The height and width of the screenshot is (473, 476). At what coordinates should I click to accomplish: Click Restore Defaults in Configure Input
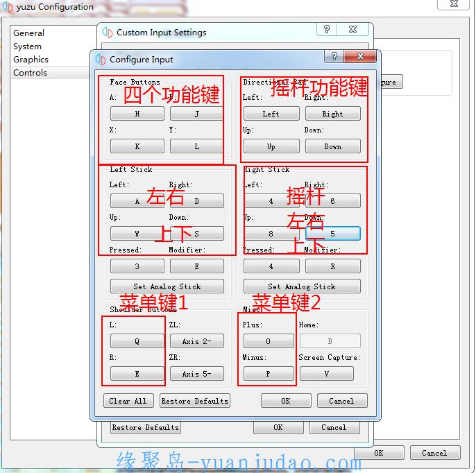tap(194, 401)
